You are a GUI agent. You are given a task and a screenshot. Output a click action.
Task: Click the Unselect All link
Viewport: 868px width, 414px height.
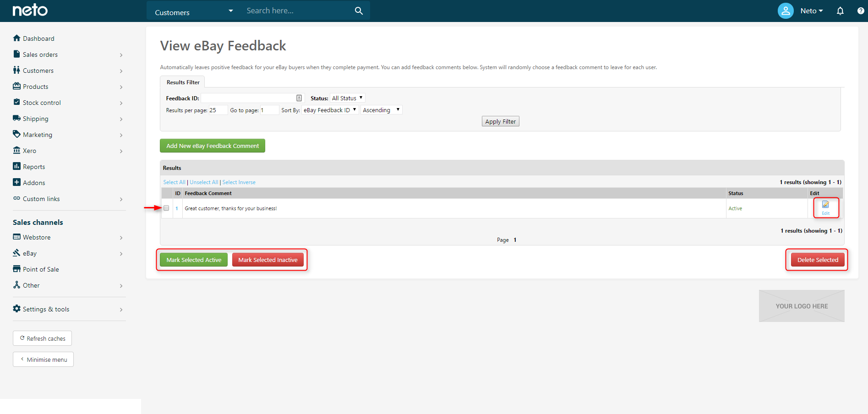(204, 182)
